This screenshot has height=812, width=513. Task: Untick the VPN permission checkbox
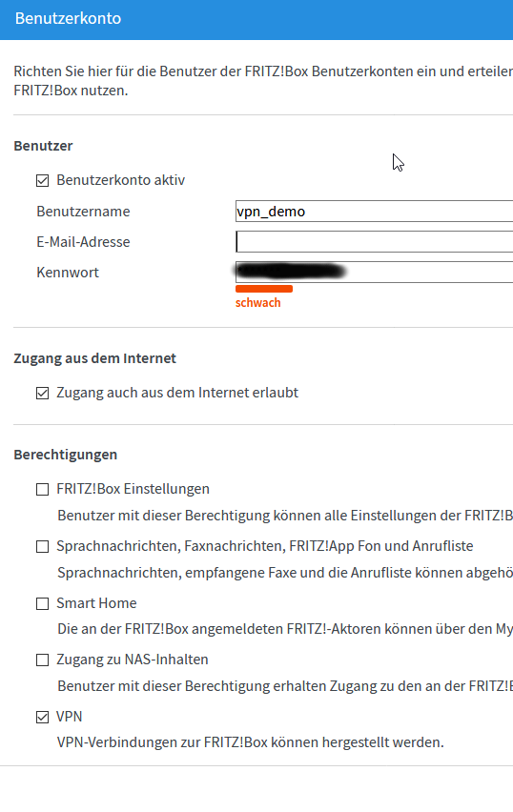click(43, 718)
